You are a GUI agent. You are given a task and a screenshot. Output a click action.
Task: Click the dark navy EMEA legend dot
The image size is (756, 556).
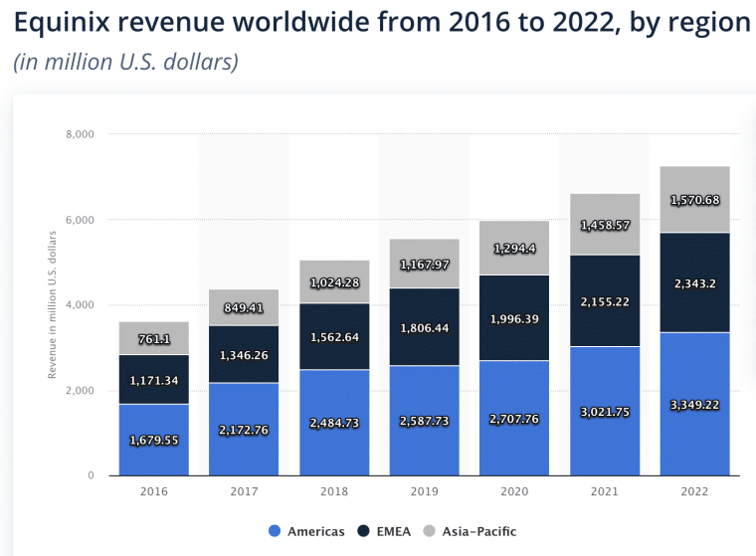point(363,531)
